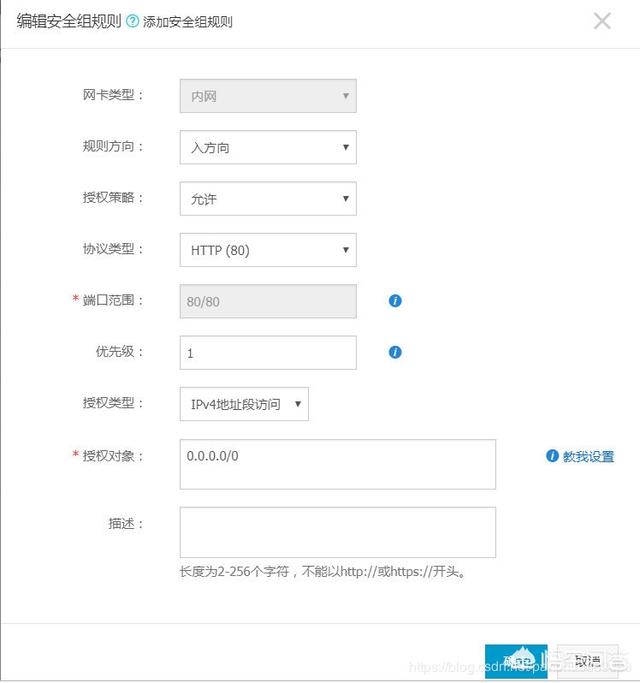Open the 网卡类型 dropdown showing 内网
Screen dimensions: 640x683
[268, 96]
